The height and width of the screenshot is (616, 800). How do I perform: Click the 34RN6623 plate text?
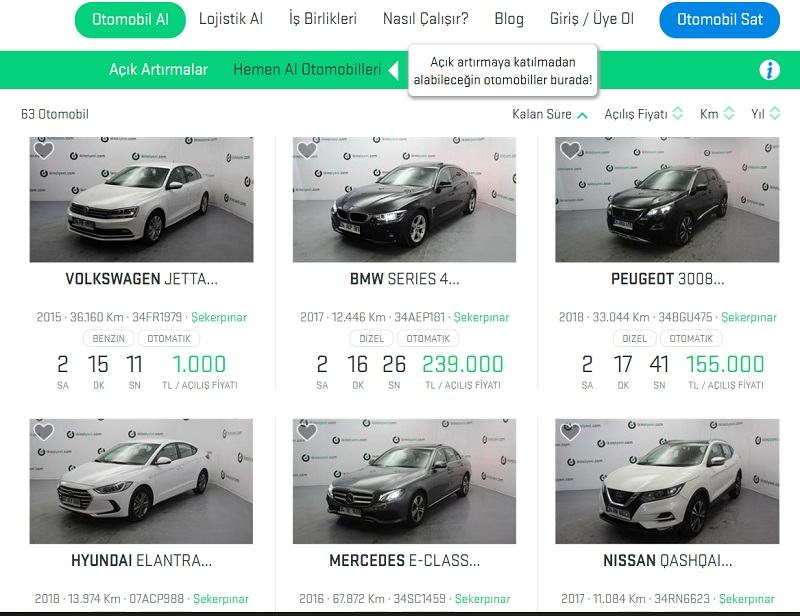click(x=682, y=599)
